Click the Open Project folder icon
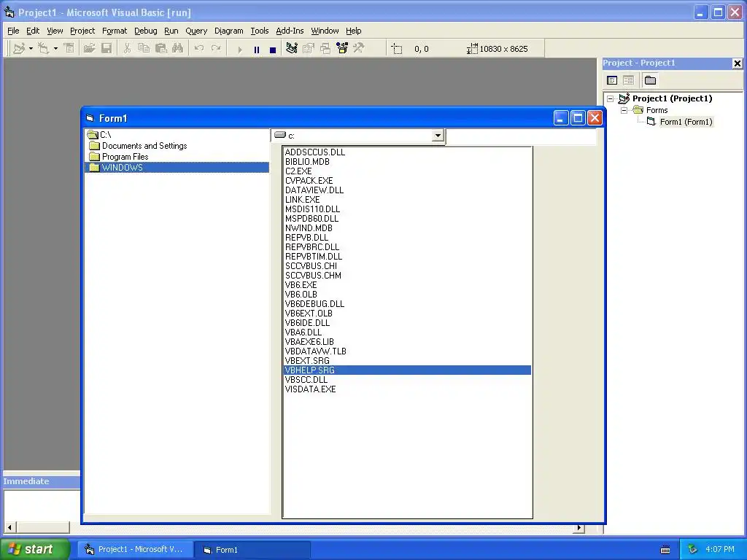 pos(89,49)
